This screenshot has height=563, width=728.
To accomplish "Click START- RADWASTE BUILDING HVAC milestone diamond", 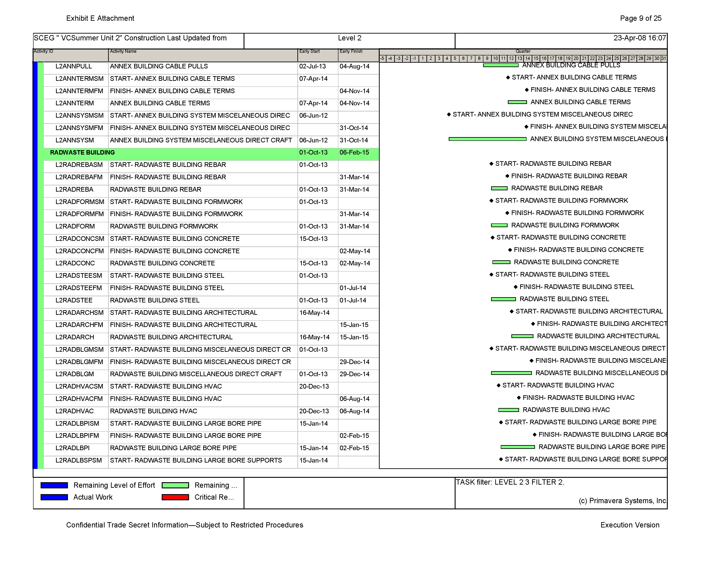I will tap(499, 385).
